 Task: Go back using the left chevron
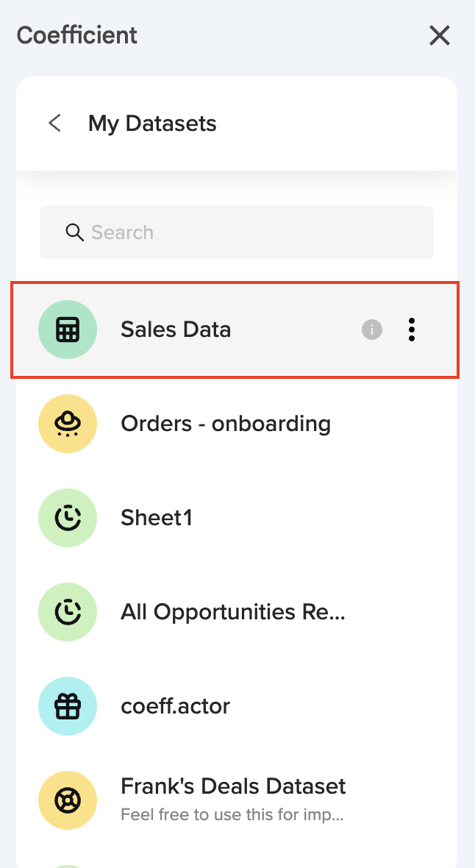tap(55, 123)
